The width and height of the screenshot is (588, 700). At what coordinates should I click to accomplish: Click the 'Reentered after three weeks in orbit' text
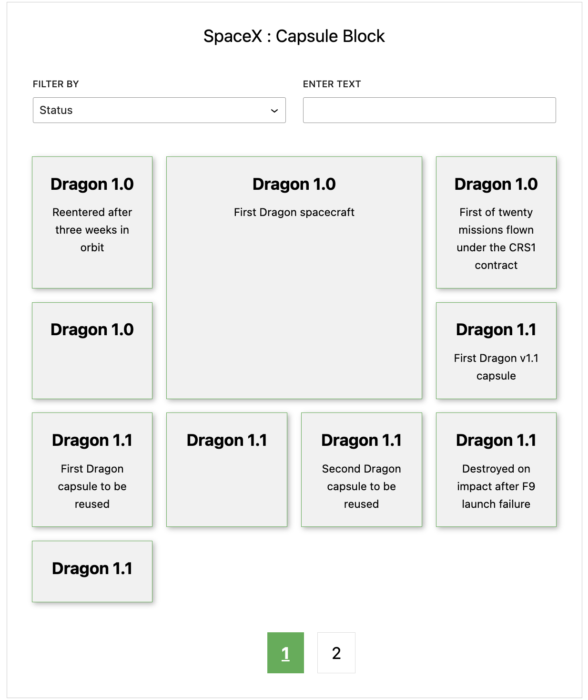(92, 230)
